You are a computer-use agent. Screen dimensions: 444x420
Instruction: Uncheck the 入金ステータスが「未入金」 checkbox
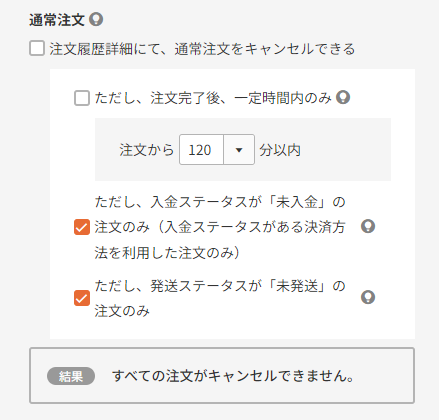(82, 227)
